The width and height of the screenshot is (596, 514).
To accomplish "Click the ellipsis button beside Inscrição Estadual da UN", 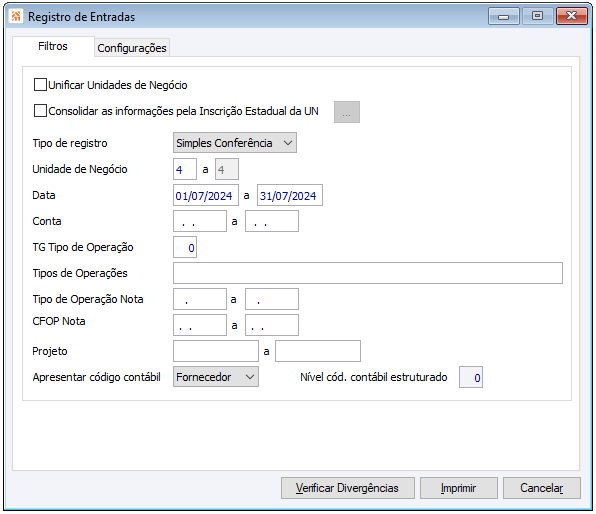I will 347,112.
